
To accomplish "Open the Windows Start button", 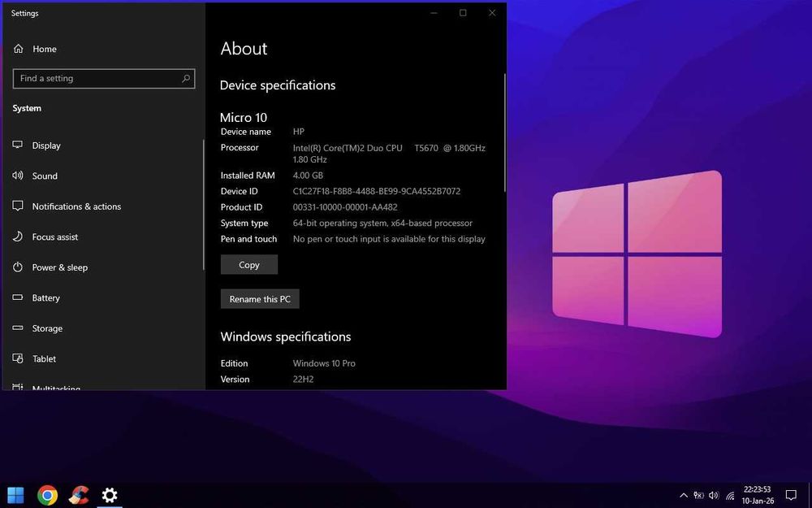I will (x=15, y=495).
